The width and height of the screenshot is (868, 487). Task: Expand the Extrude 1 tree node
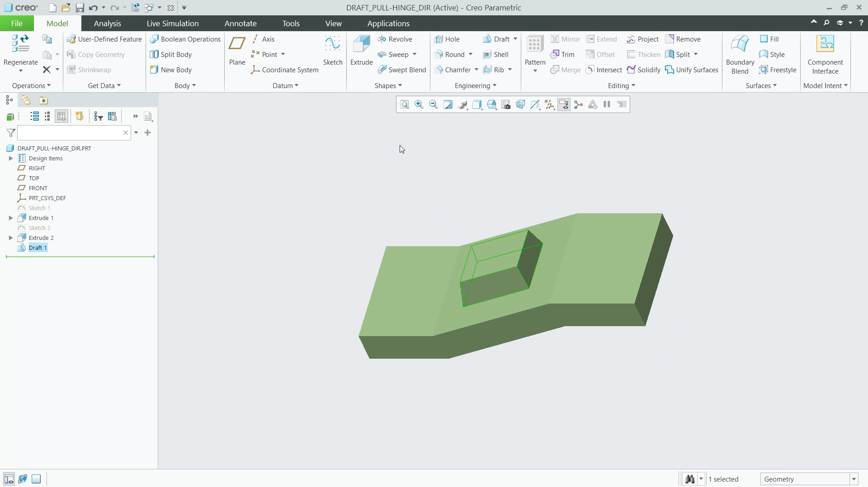11,218
